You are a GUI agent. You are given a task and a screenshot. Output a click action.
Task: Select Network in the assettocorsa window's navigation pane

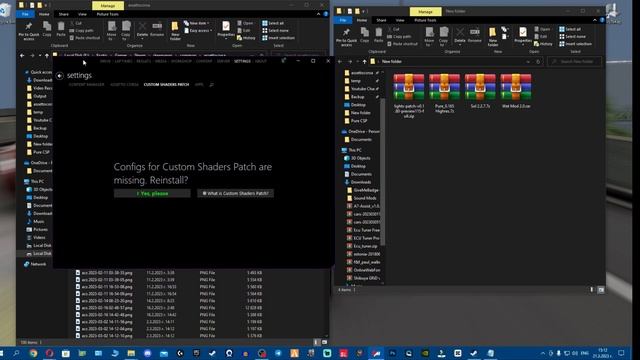[x=35, y=264]
